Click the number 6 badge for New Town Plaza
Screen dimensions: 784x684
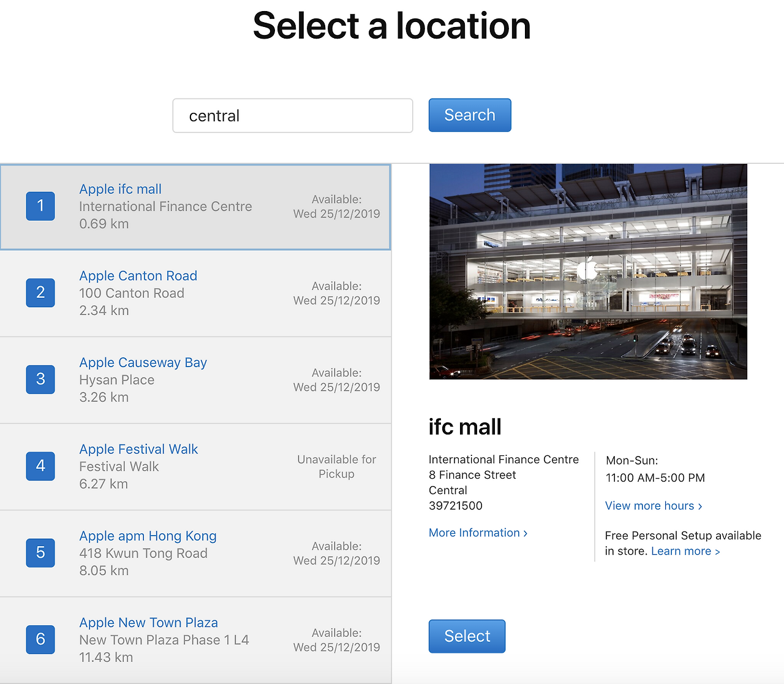[x=40, y=639]
